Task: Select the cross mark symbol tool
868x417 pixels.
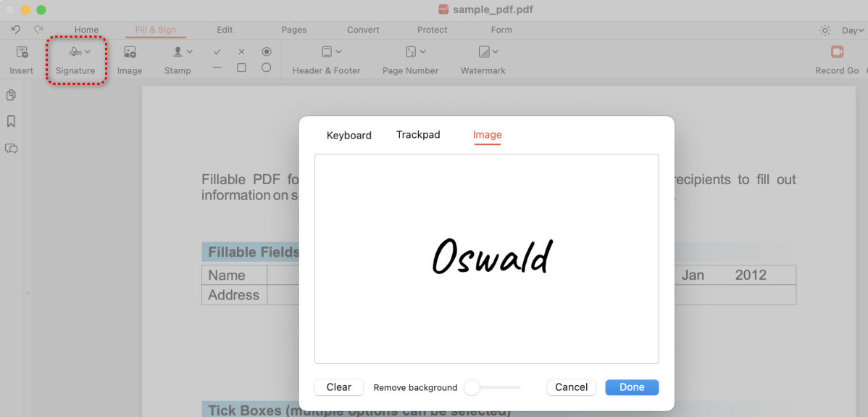Action: 241,51
